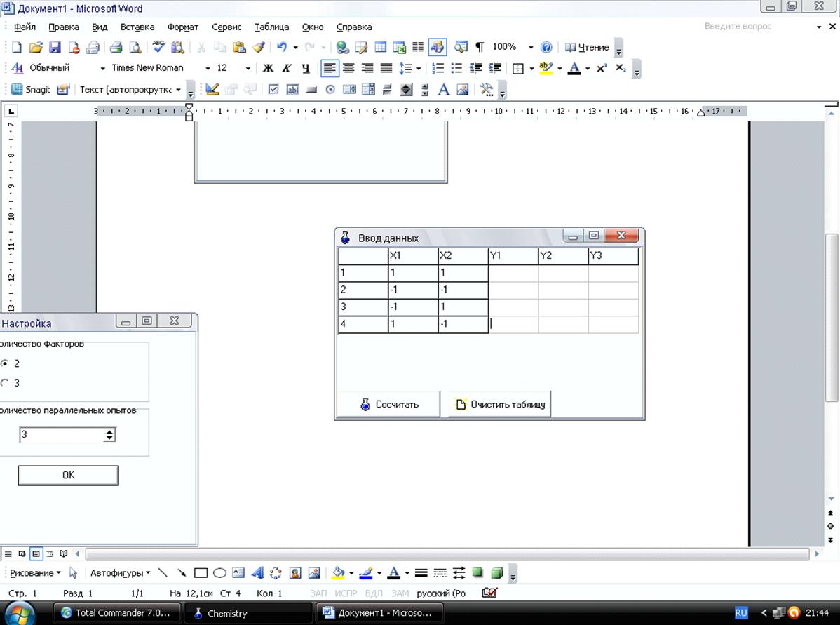Apply numbered list formatting

click(438, 69)
